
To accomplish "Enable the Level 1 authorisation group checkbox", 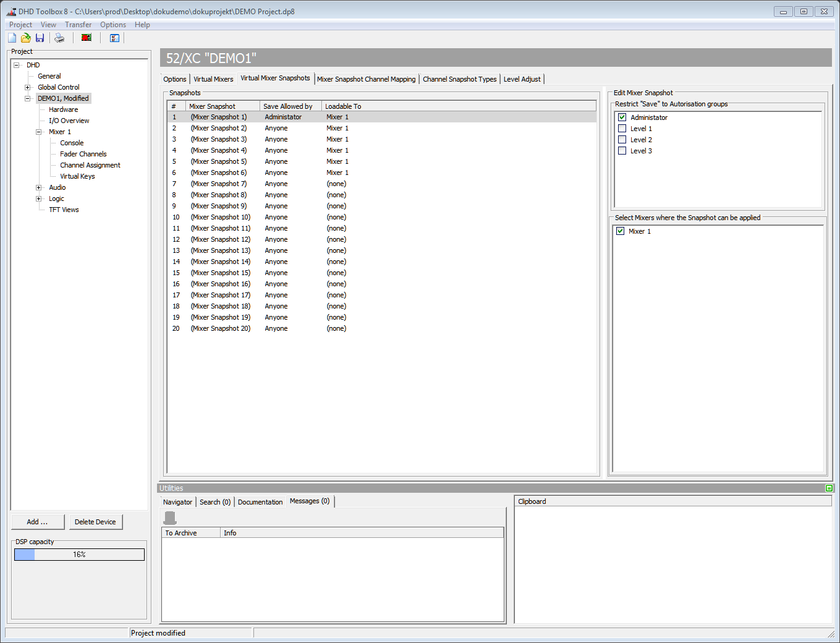I will [622, 128].
